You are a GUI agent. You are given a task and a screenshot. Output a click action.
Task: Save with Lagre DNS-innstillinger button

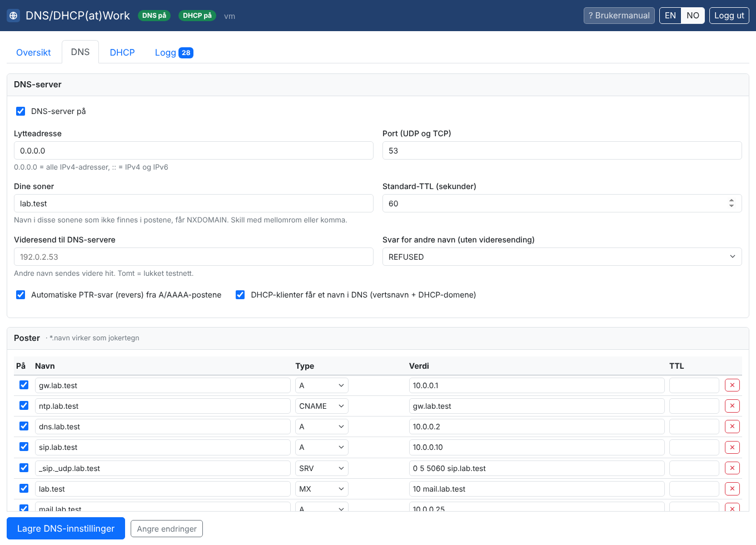tap(66, 528)
